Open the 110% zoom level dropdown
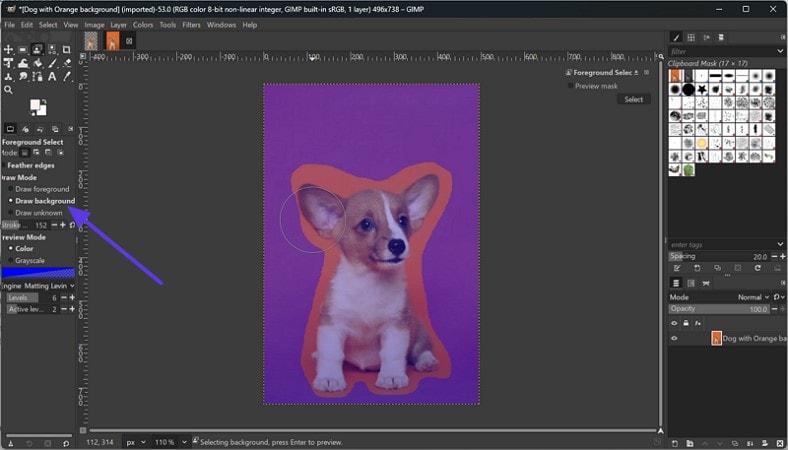The height and width of the screenshot is (450, 788). click(169, 442)
